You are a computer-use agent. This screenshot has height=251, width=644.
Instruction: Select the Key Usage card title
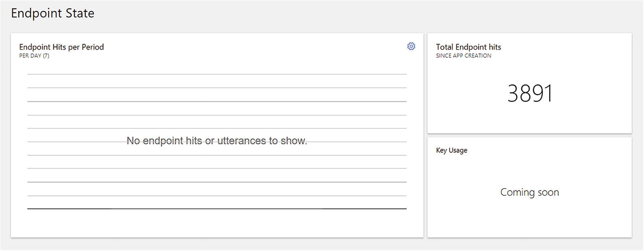coord(451,150)
